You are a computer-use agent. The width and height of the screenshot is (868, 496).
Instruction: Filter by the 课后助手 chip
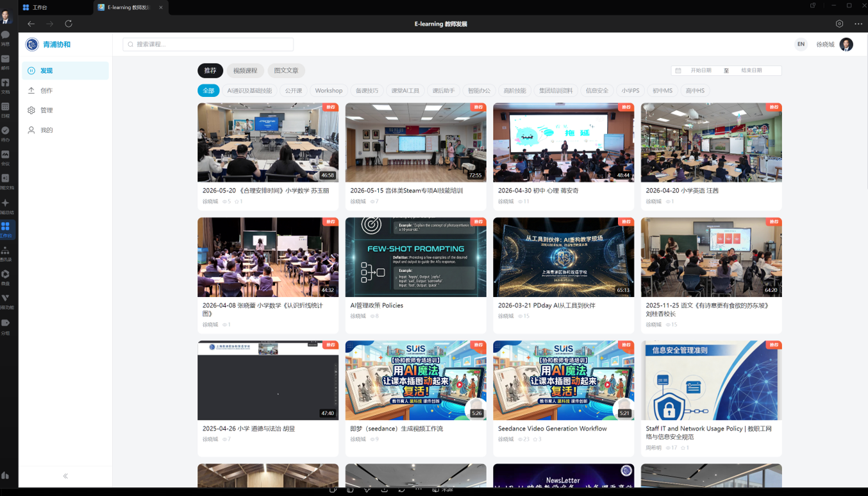pos(444,90)
